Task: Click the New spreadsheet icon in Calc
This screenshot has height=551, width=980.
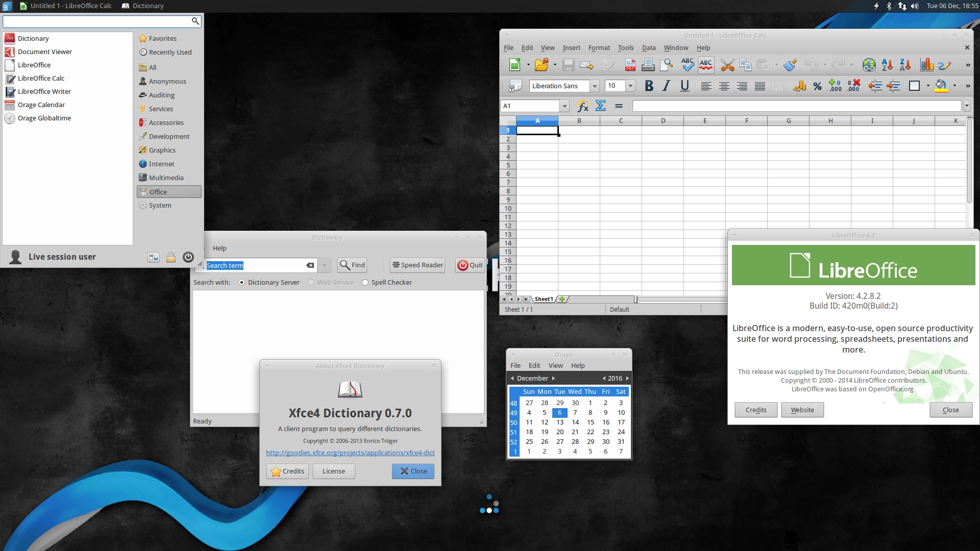Action: point(514,65)
